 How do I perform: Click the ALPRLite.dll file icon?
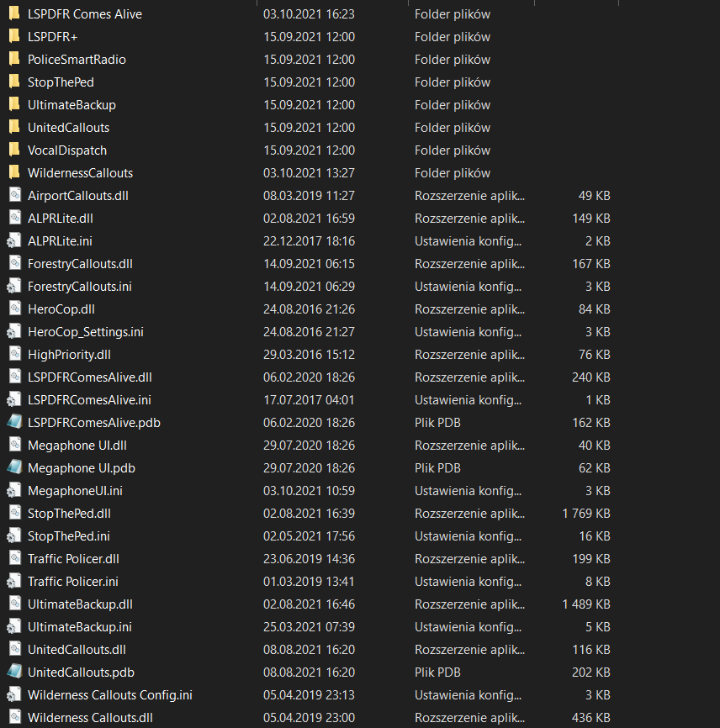(x=14, y=218)
